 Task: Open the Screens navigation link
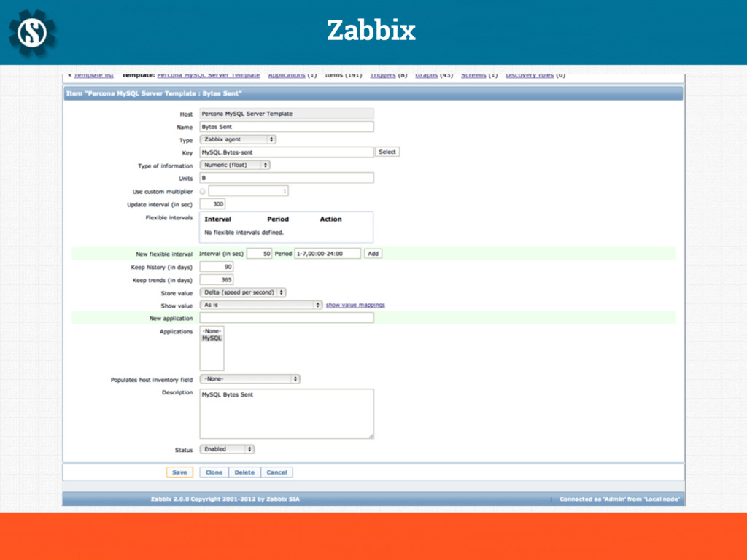tap(473, 75)
